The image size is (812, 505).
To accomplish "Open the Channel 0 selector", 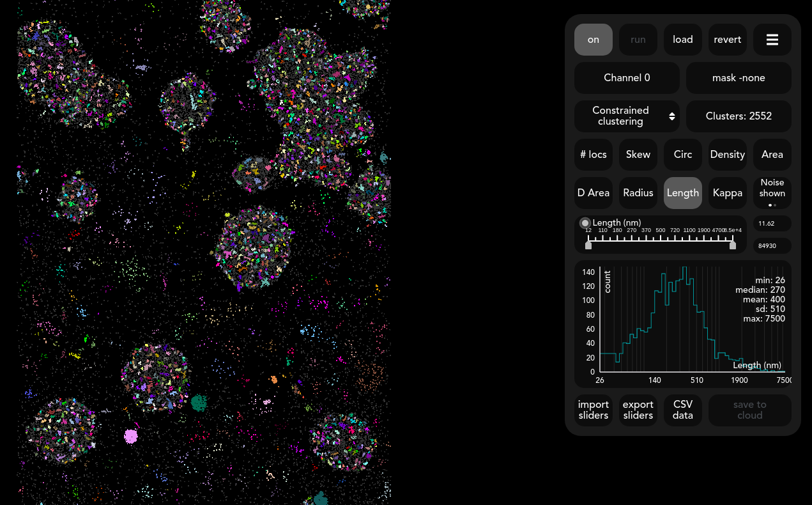I will [x=627, y=78].
